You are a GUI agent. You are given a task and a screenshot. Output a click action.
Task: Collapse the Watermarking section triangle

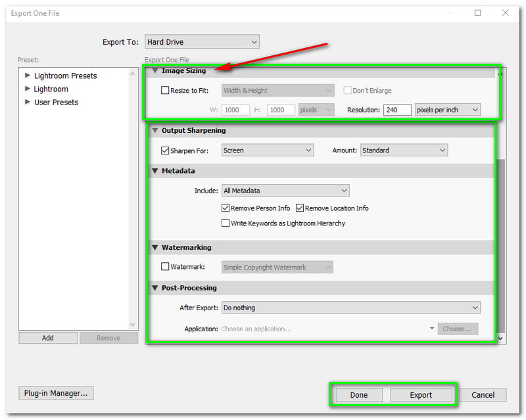[x=155, y=248]
